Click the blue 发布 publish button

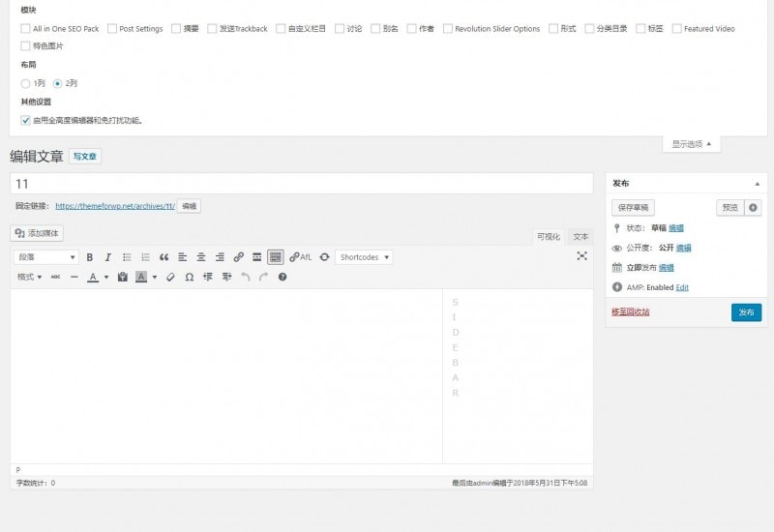pyautogui.click(x=746, y=312)
